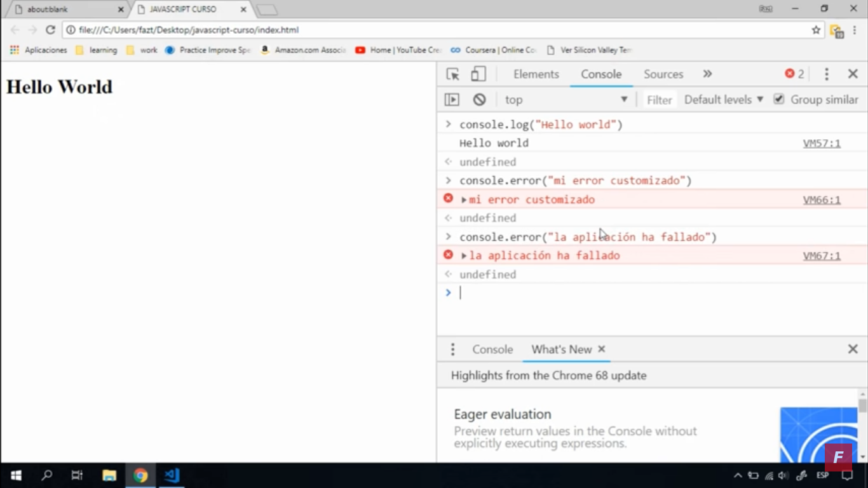Screen dimensions: 868x488
Task: Open the Windows Start menu
Action: pos(16,475)
